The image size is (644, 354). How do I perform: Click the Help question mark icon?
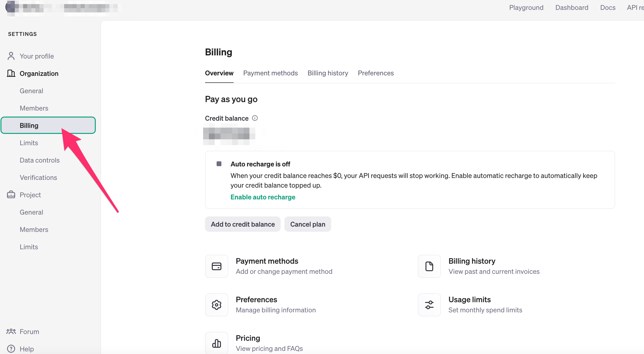coord(11,348)
